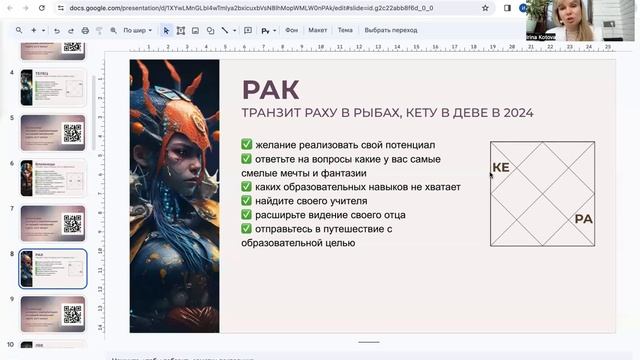The width and height of the screenshot is (640, 360).
Task: Click bullet 'ответьте на вопросы какие у вас самые'
Action: pos(348,159)
